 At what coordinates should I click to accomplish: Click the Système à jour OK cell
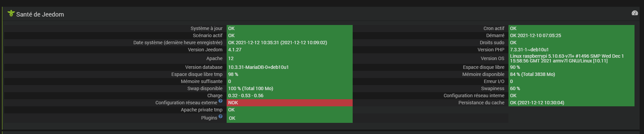click(290, 28)
